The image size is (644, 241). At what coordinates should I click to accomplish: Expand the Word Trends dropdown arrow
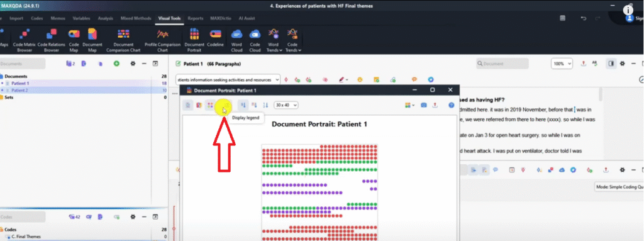280,50
